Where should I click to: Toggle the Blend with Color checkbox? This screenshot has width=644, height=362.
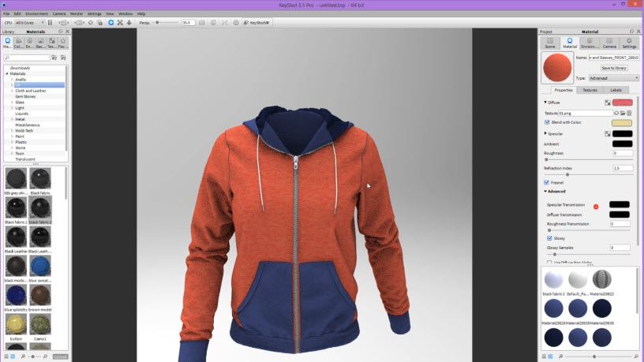tap(547, 122)
